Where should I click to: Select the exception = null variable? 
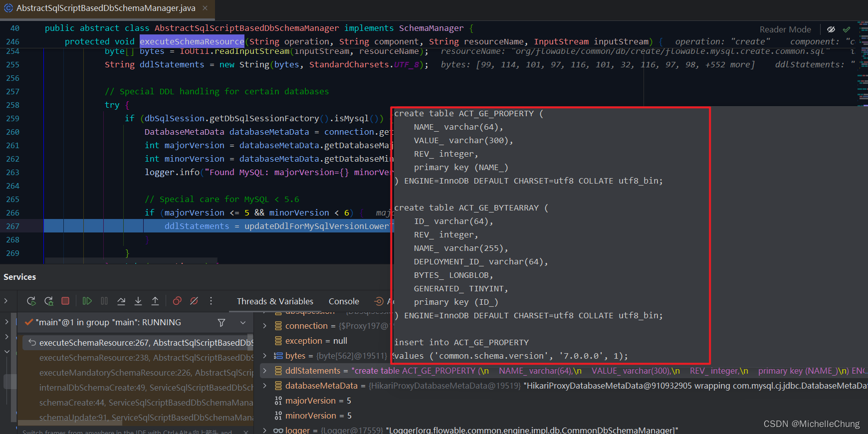pos(316,341)
